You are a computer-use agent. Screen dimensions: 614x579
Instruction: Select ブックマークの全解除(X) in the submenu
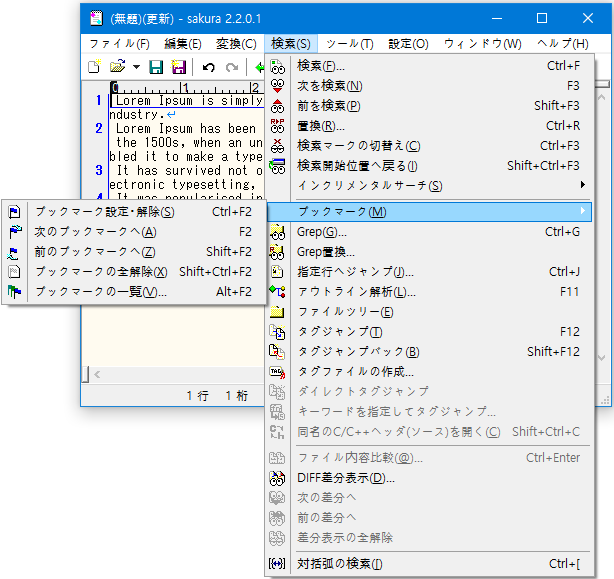(134, 272)
